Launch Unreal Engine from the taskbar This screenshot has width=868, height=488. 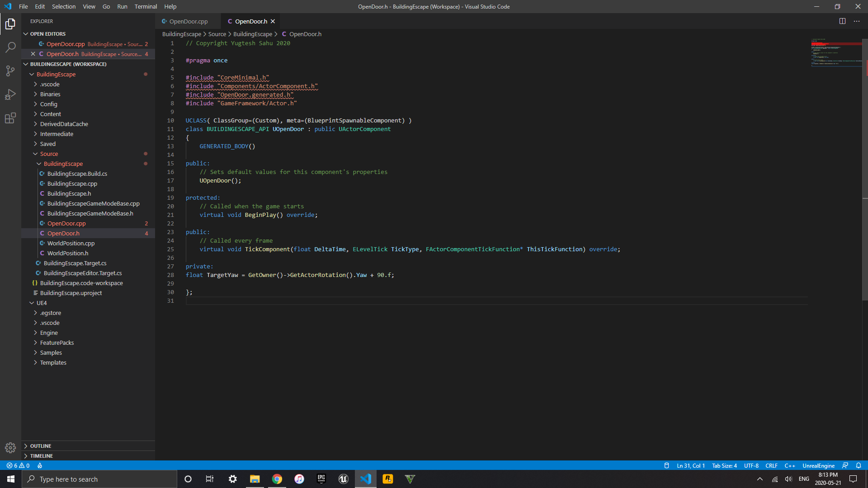(344, 479)
